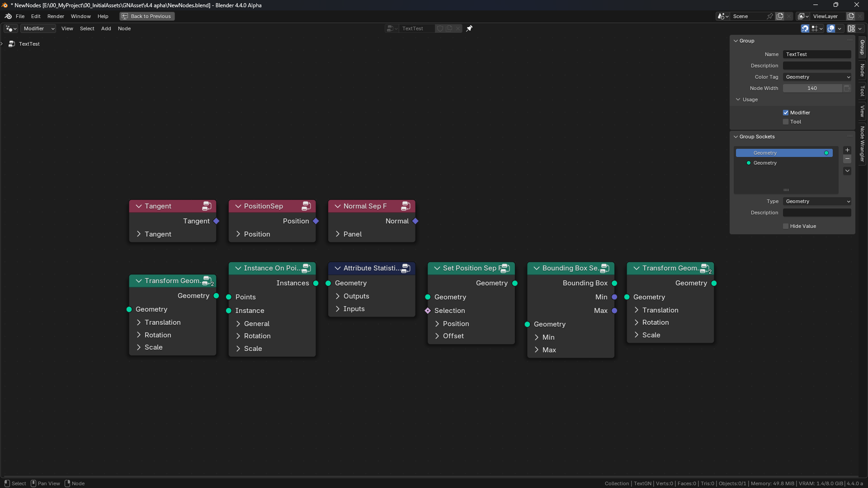Open the snapping options dropdown

817,28
